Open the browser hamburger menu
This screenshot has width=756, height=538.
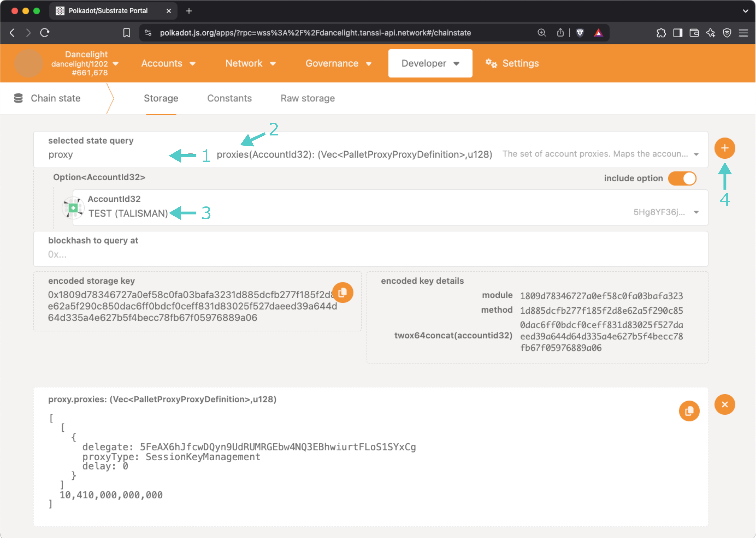pyautogui.click(x=743, y=33)
